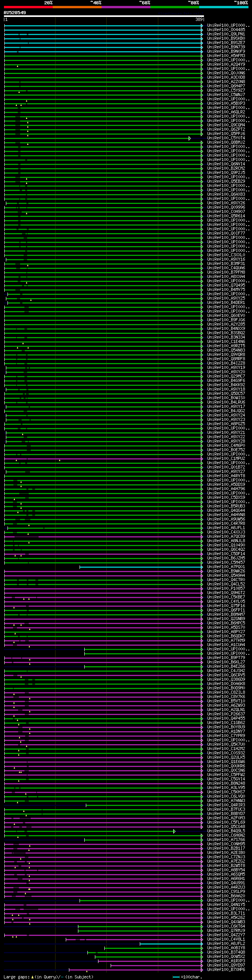The height and width of the screenshot is (980, 252).
Task: Click the white query ruler bar under AV528549
Action: pyautogui.click(x=104, y=16)
